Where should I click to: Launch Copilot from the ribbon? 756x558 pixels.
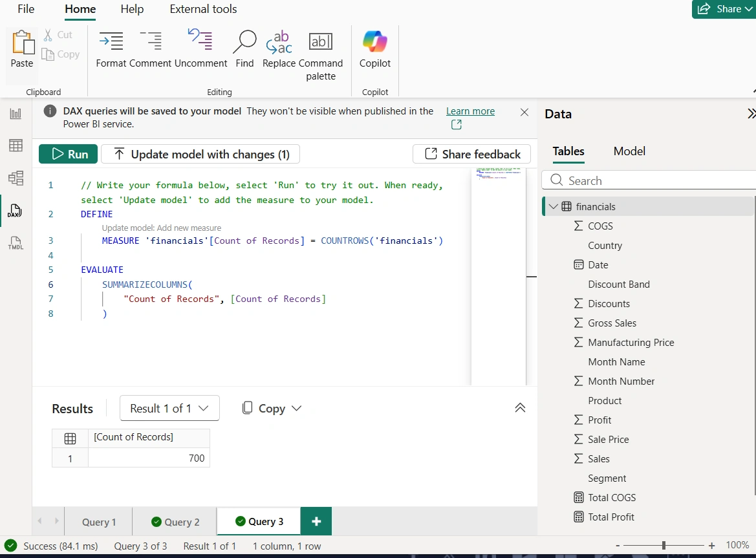(375, 50)
